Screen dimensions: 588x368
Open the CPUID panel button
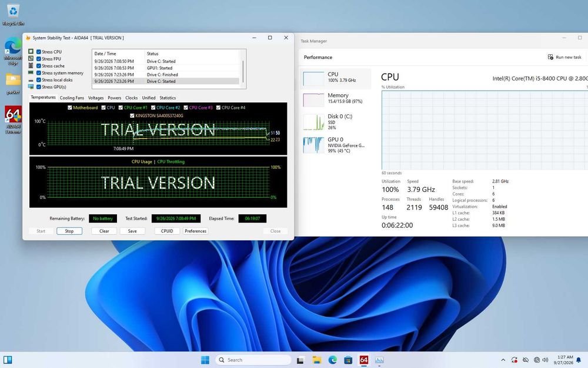click(167, 231)
